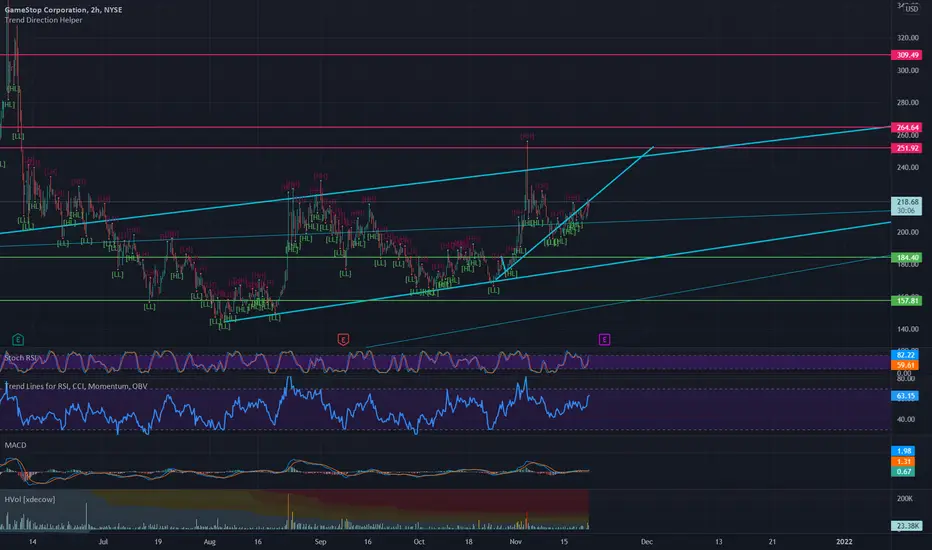Click the 140.00 price axis tick
932x550 pixels.
[908, 329]
